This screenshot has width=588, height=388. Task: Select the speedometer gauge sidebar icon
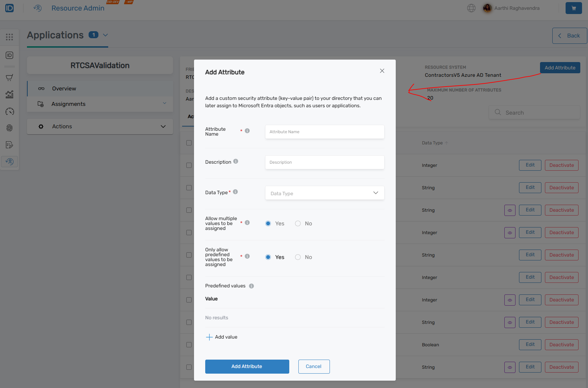9,111
